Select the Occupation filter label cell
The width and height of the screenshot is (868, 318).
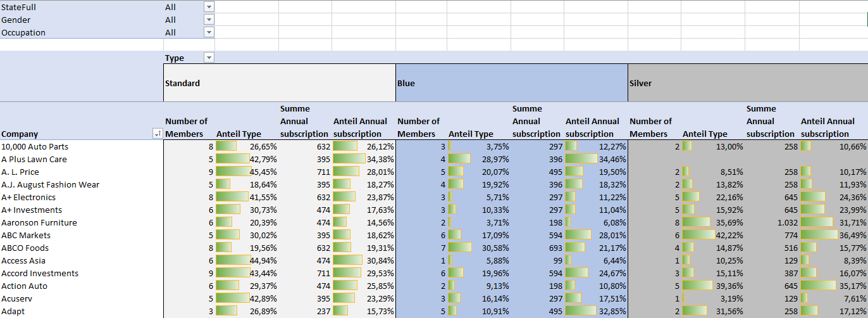(82, 32)
